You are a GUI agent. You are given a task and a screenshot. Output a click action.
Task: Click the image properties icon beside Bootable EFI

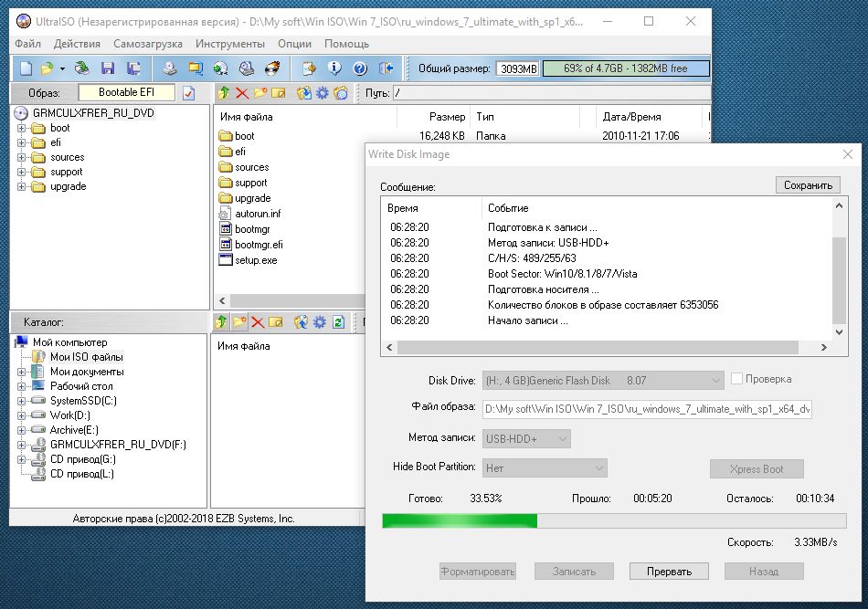coord(188,93)
